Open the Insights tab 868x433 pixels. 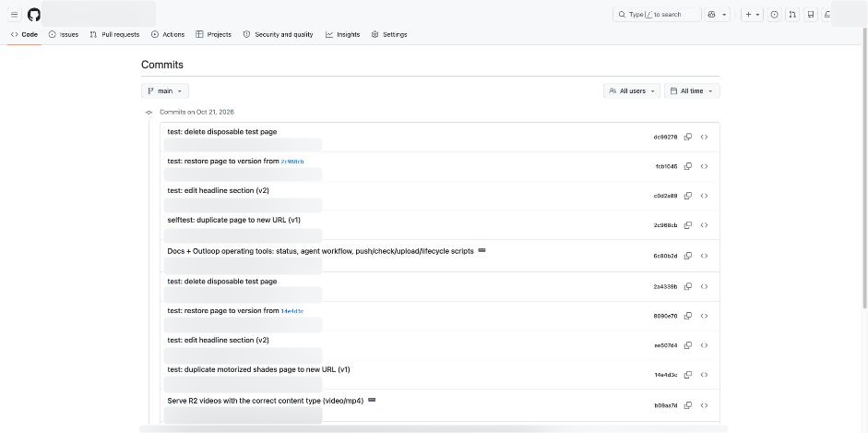tap(342, 34)
